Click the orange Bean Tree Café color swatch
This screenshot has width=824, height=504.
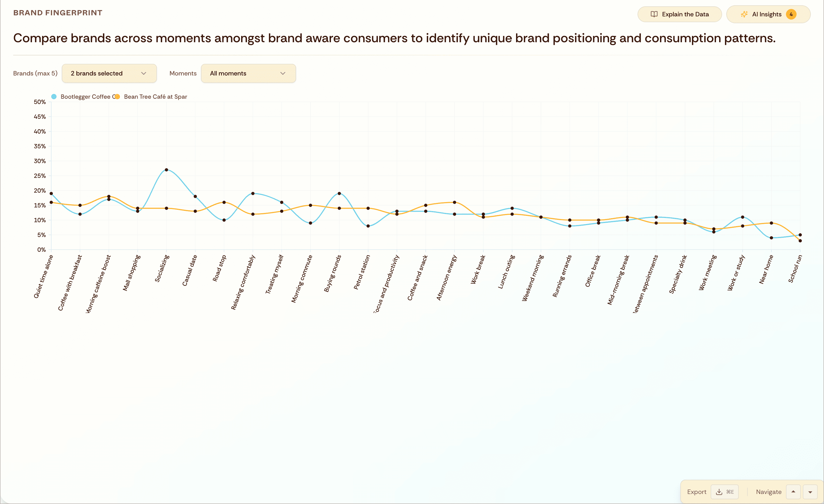[x=117, y=97]
